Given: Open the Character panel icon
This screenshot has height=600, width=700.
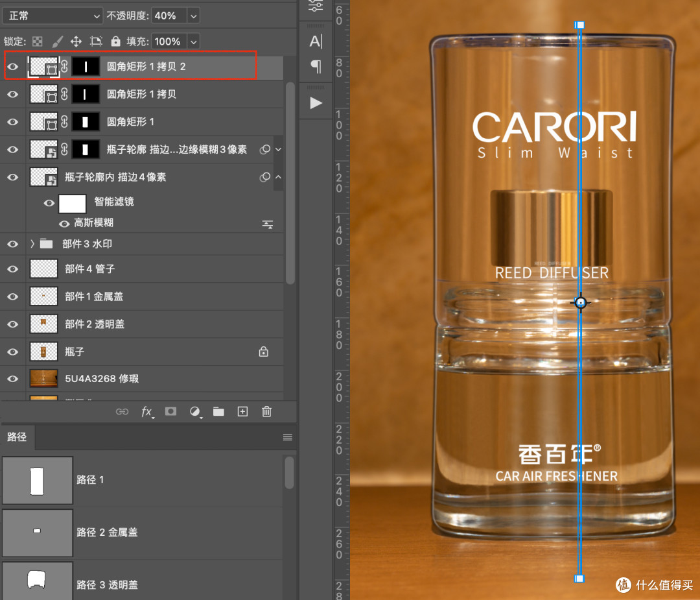Looking at the screenshot, I should coord(316,41).
